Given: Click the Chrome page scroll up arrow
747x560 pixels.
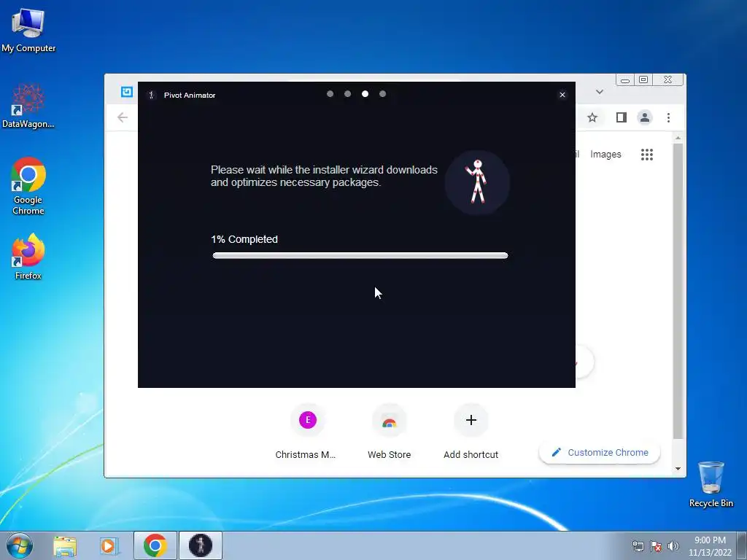Looking at the screenshot, I should (678, 138).
